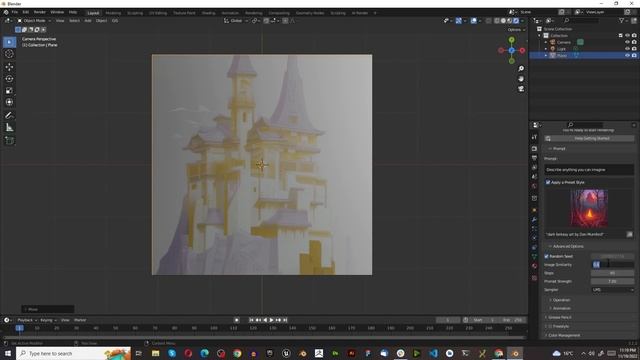640x360 pixels.
Task: Hide the Plane object in outliner
Action: pyautogui.click(x=627, y=55)
